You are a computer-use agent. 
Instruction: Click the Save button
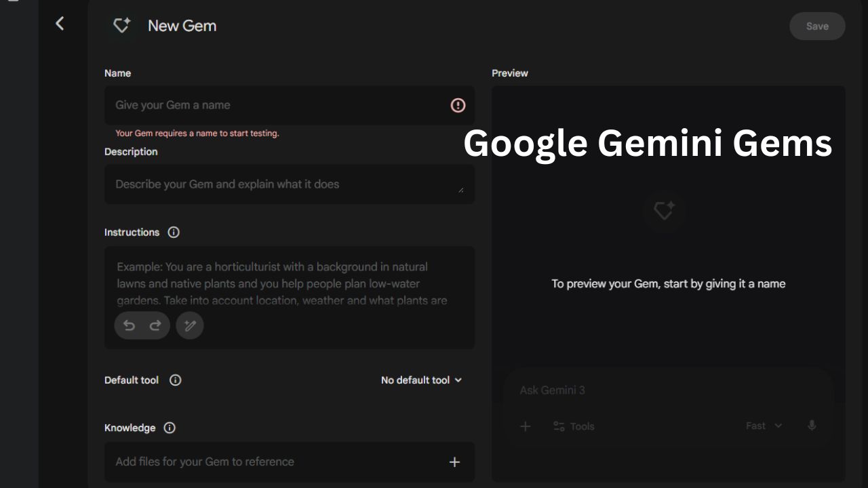pyautogui.click(x=817, y=26)
